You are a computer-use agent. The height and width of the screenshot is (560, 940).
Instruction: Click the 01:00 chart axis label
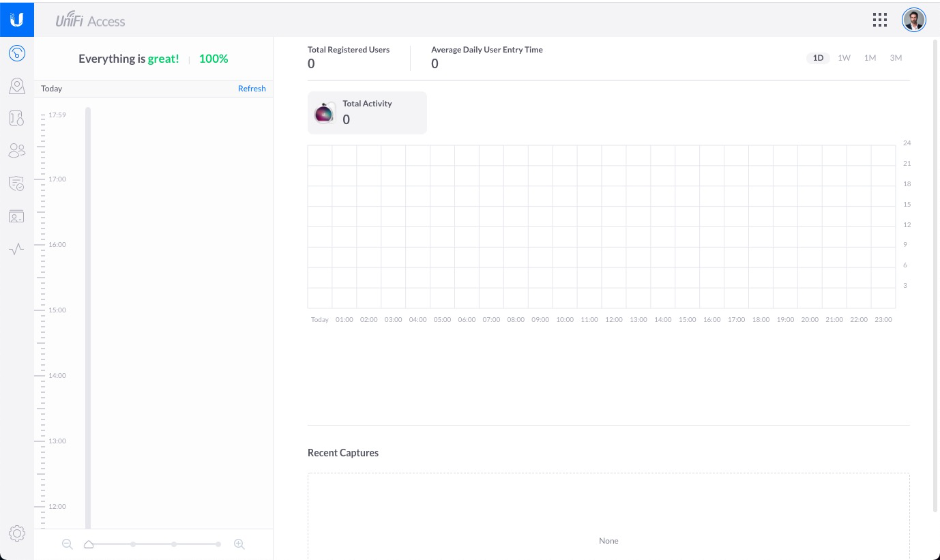(344, 319)
